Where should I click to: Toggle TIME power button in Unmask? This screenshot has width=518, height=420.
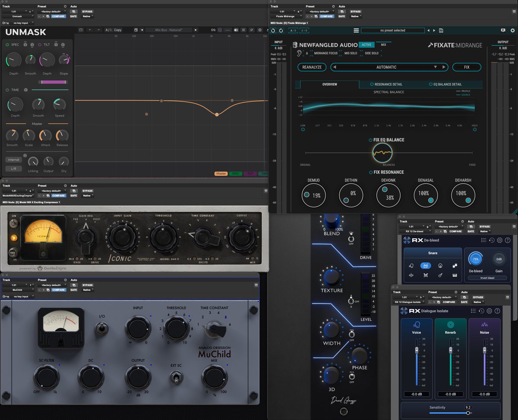(x=7, y=90)
